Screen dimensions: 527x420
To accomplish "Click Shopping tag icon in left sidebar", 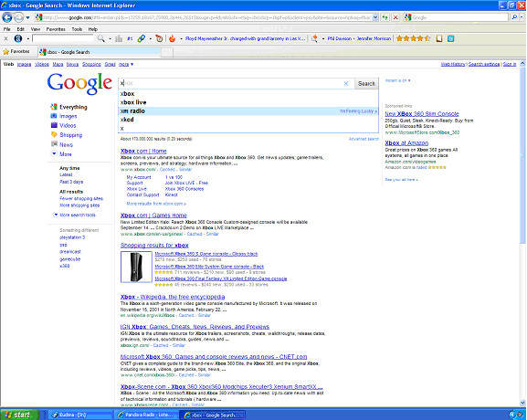I will tap(54, 135).
